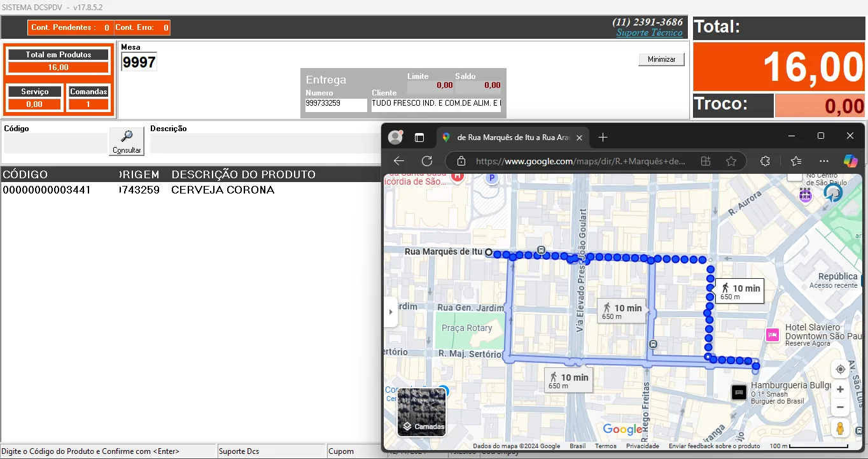Click the Hotel Slaviero map marker
This screenshot has height=459, width=868.
point(773,335)
